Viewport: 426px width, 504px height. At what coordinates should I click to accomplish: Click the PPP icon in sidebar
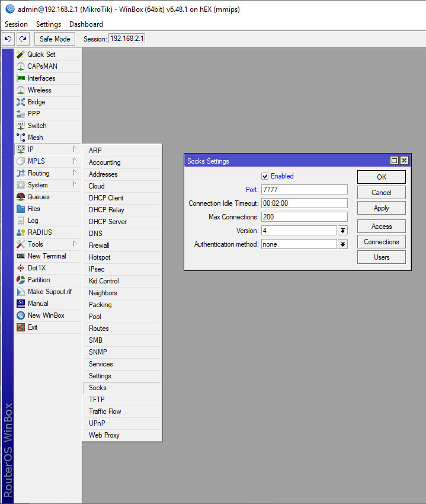tap(21, 114)
